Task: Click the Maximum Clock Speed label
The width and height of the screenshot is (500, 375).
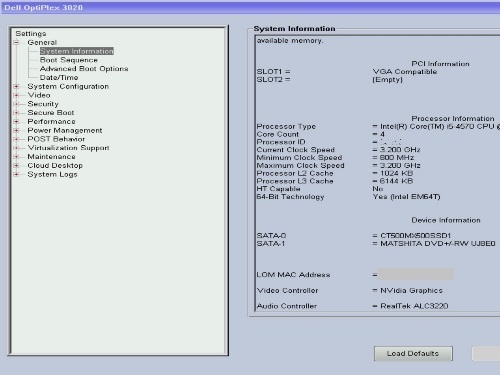Action: coord(300,165)
